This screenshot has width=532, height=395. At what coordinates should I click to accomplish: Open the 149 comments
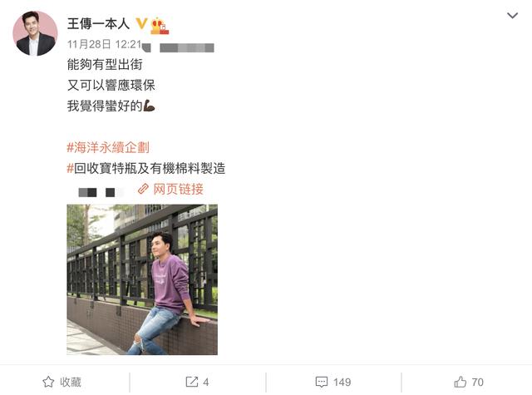[342, 382]
